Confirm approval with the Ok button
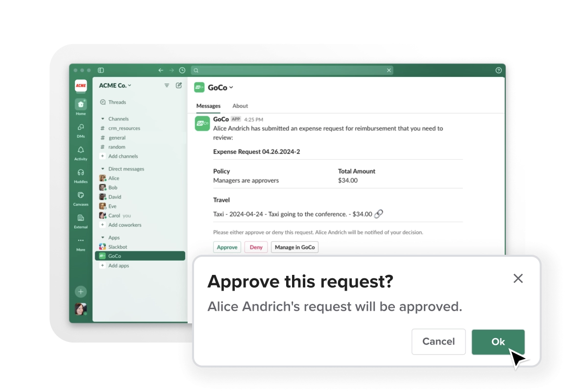This screenshot has width=588, height=392. click(x=498, y=342)
